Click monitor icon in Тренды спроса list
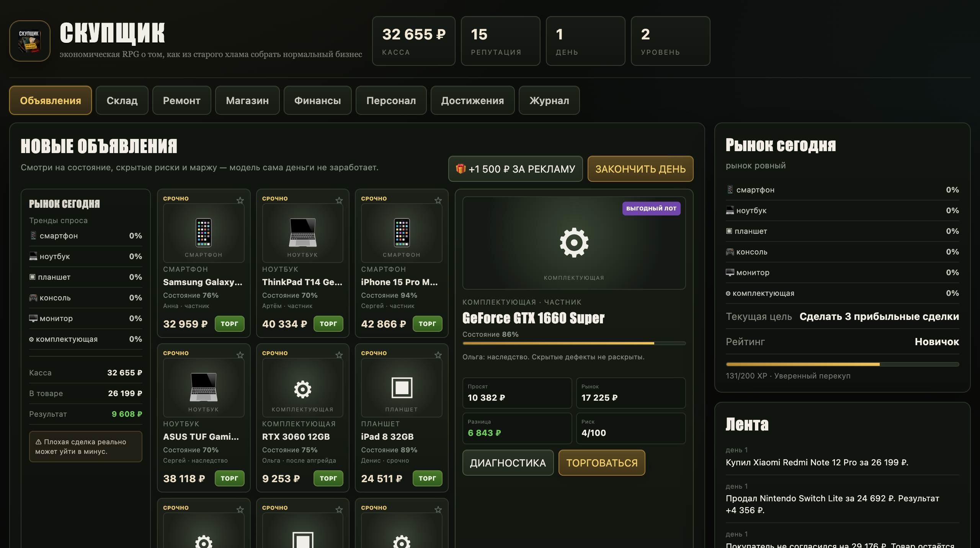 (x=33, y=318)
